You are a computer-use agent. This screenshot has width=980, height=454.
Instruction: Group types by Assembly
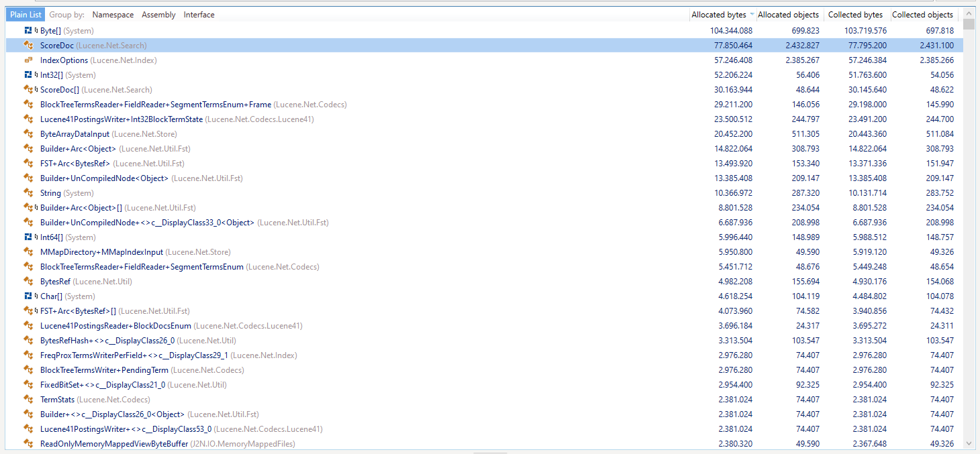click(158, 15)
